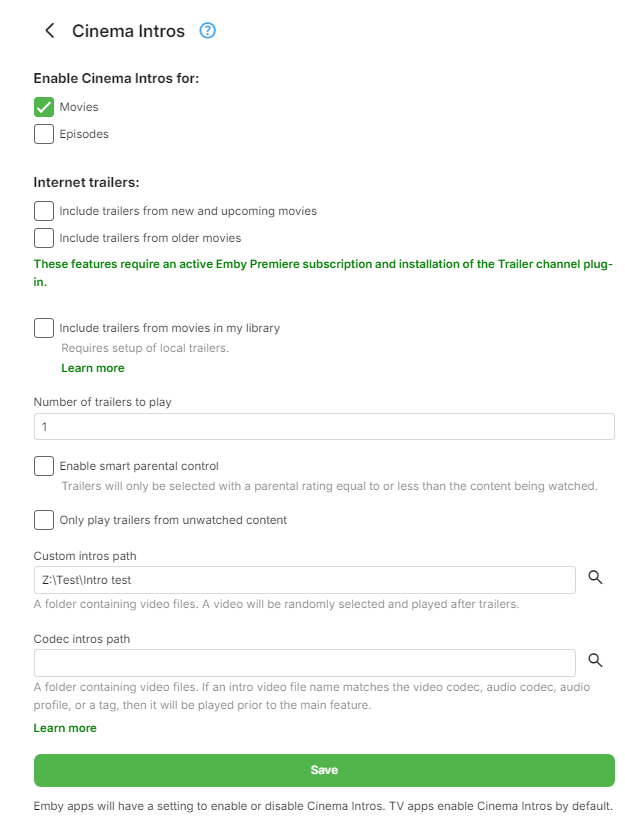
Task: Open Learn more link below Codec intros description
Action: (65, 728)
